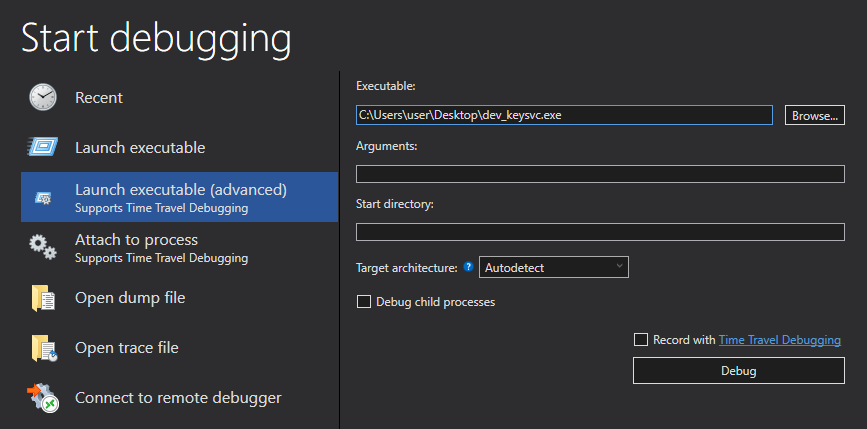Click the Attach to process gears icon
This screenshot has width=867, height=429.
click(x=43, y=247)
